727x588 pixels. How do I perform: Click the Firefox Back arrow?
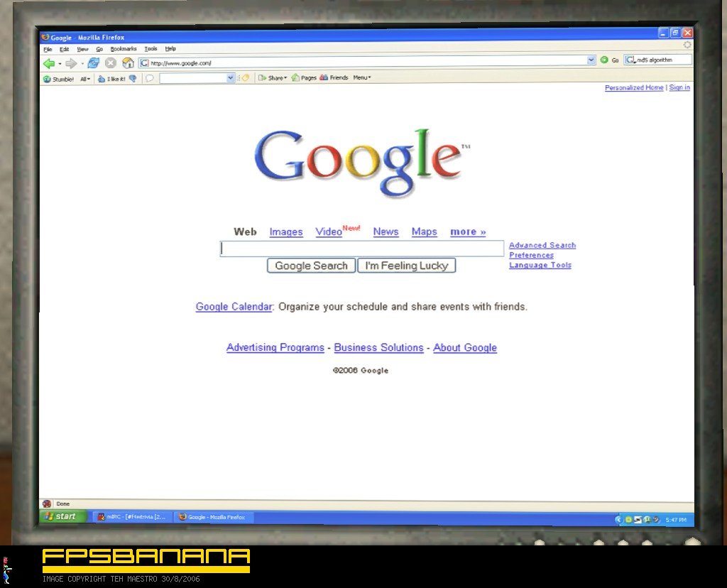(49, 62)
